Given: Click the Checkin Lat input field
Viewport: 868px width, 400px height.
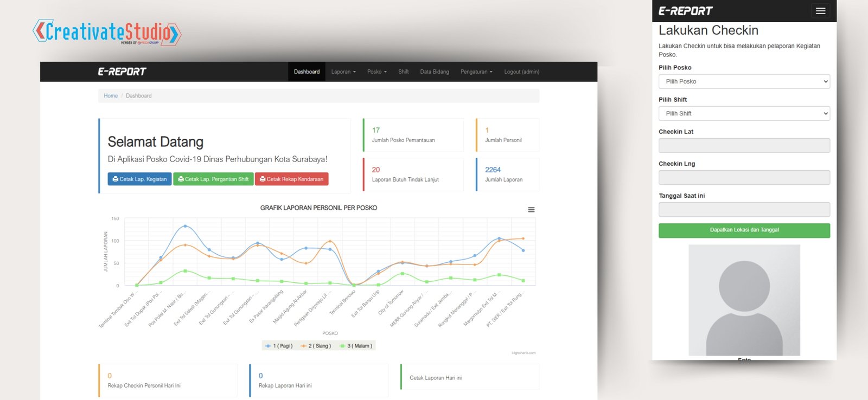Looking at the screenshot, I should tap(744, 145).
